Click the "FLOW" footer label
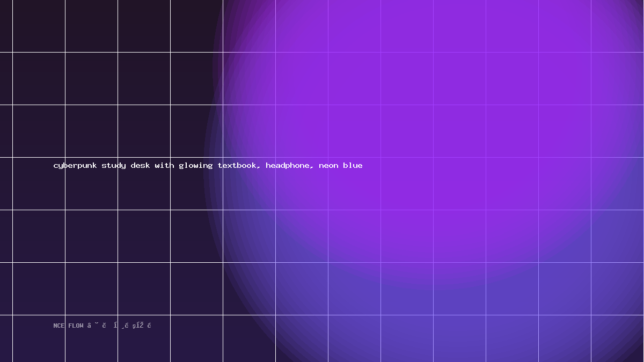The width and height of the screenshot is (644, 362). tap(76, 326)
